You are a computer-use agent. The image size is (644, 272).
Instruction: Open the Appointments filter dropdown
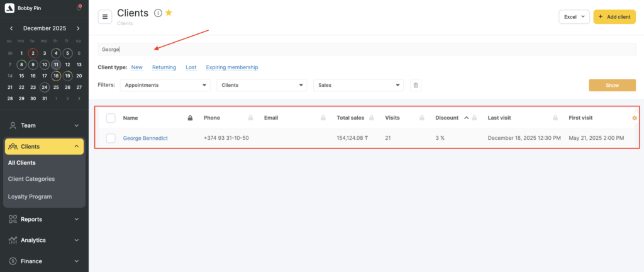[165, 85]
